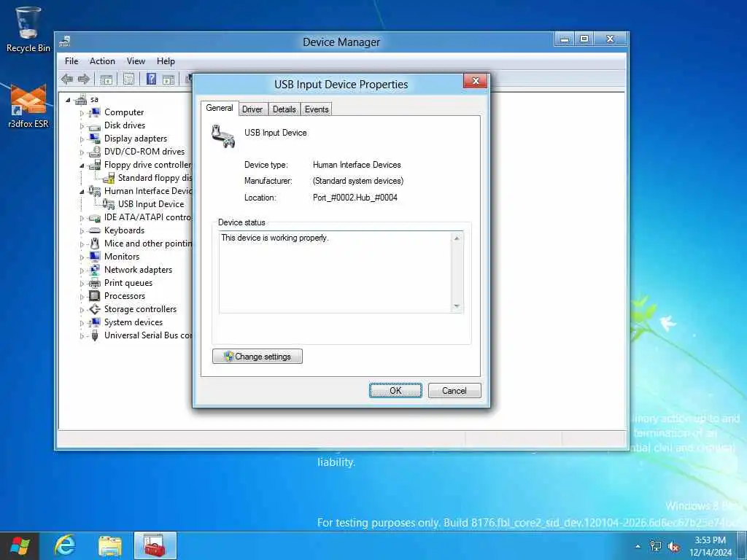Select the r3dfox ESR desktop shortcut
Screen dimensions: 747x560
[x=28, y=106]
